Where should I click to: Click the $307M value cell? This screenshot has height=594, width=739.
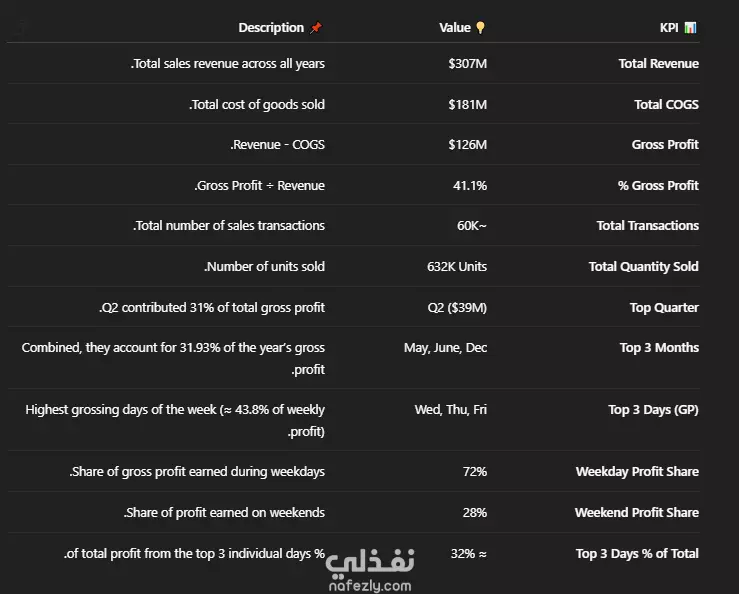coord(468,64)
